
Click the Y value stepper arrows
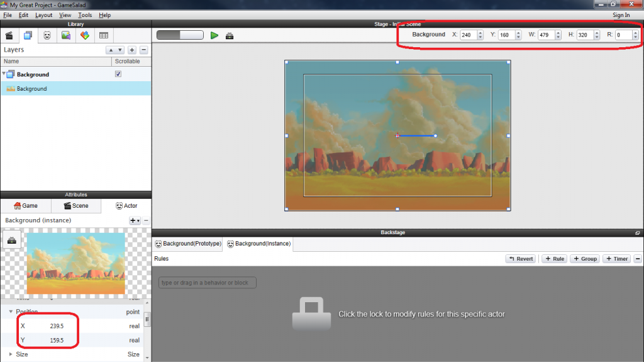[518, 35]
